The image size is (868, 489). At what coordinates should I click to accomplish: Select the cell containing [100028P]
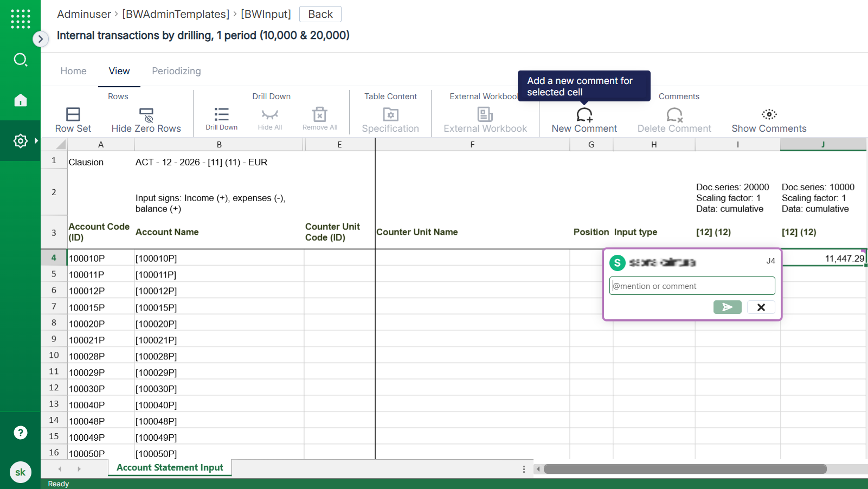219,356
